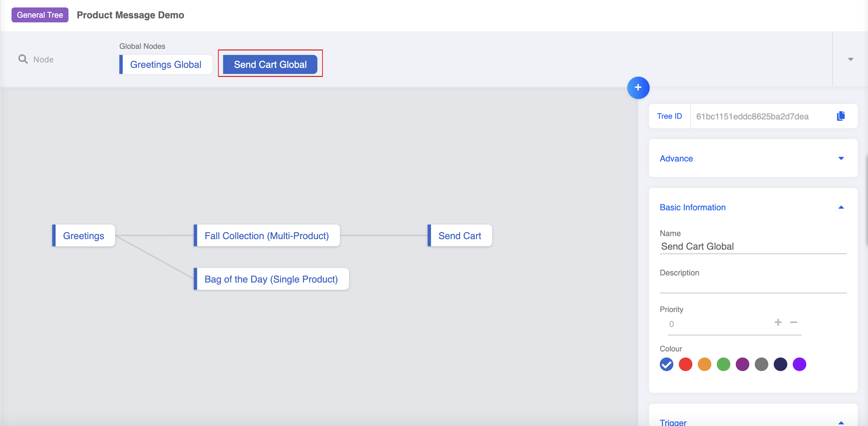Copy the Tree ID using the copy icon
The width and height of the screenshot is (868, 426).
[841, 116]
